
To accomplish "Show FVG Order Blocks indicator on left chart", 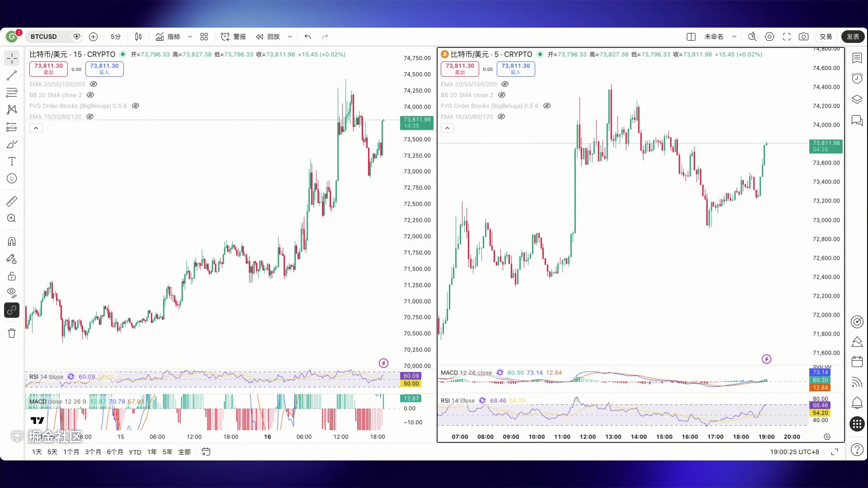I will pyautogui.click(x=135, y=106).
